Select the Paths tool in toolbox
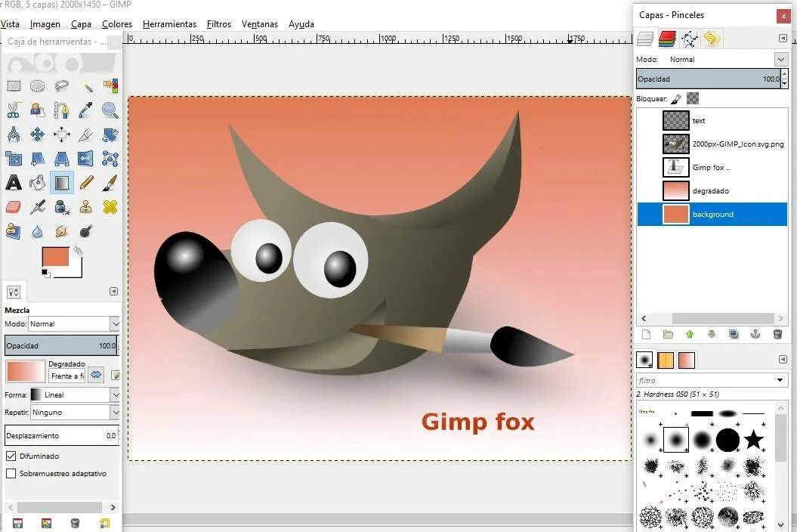The height and width of the screenshot is (532, 797). [61, 110]
